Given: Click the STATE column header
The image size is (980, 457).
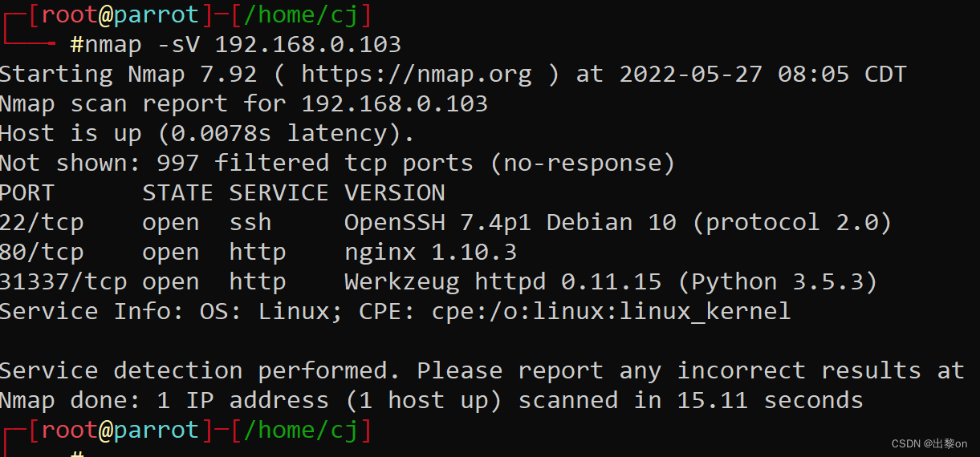Looking at the screenshot, I should point(177,192).
